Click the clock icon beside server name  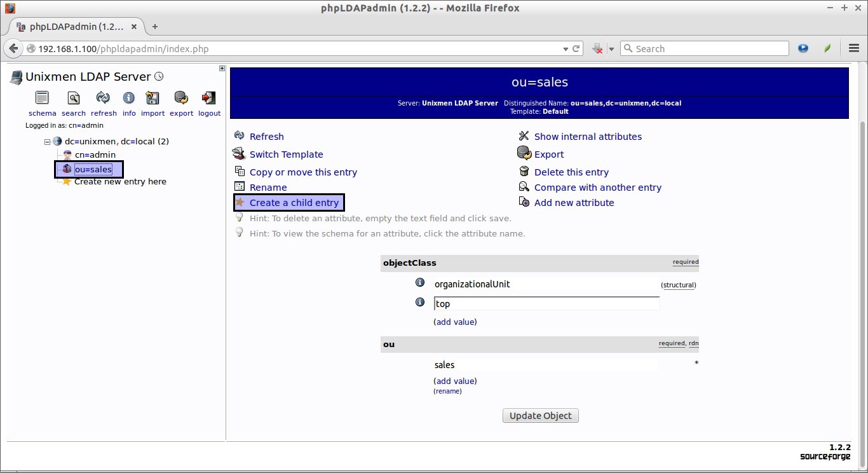pyautogui.click(x=159, y=76)
